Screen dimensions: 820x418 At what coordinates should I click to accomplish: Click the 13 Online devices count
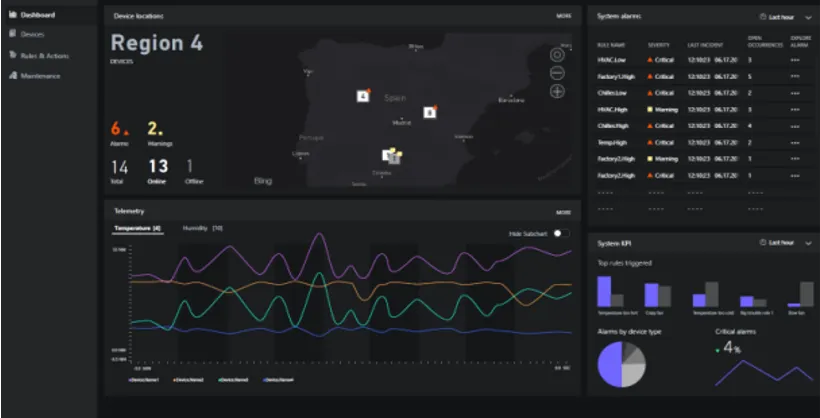(x=158, y=168)
